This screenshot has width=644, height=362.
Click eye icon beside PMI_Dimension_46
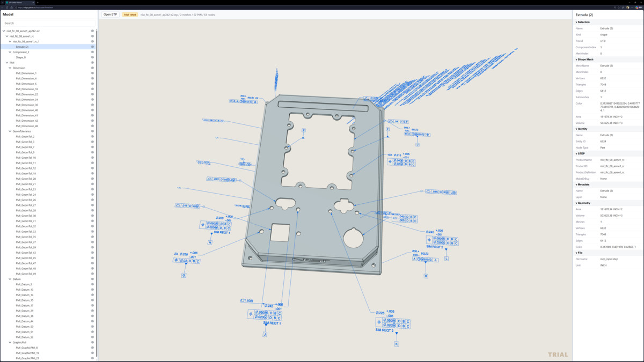click(92, 126)
